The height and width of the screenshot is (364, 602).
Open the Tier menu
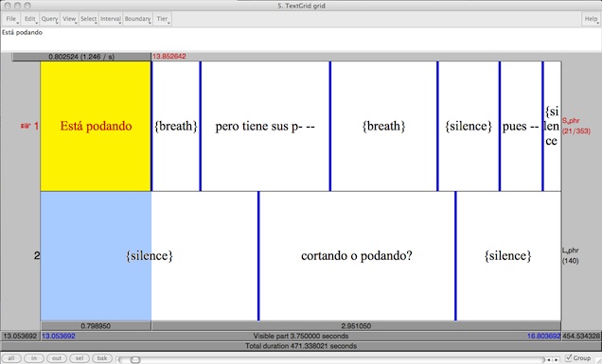click(163, 19)
